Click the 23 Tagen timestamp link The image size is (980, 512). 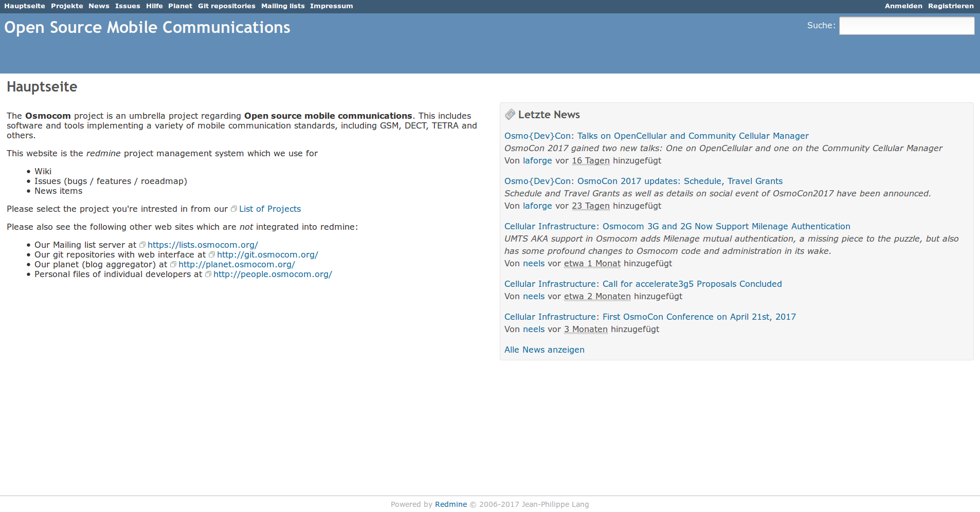tap(591, 206)
